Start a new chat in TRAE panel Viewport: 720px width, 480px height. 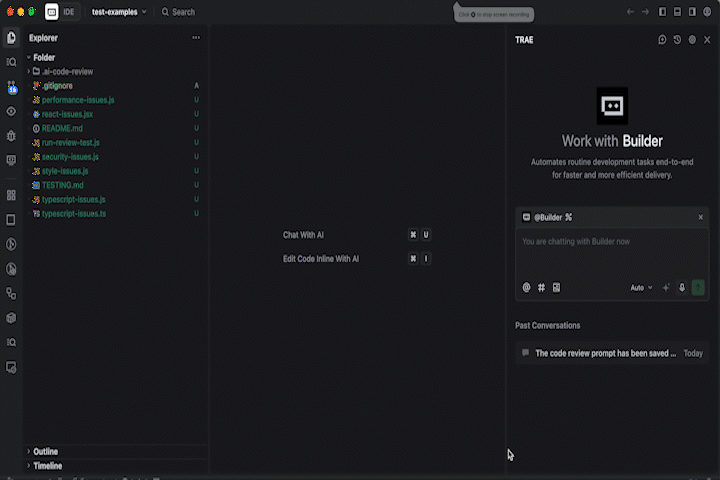(x=662, y=40)
